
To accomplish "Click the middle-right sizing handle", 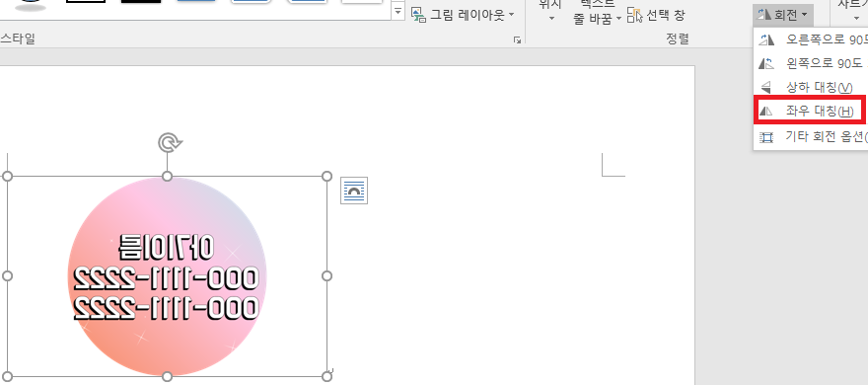I will click(x=326, y=275).
